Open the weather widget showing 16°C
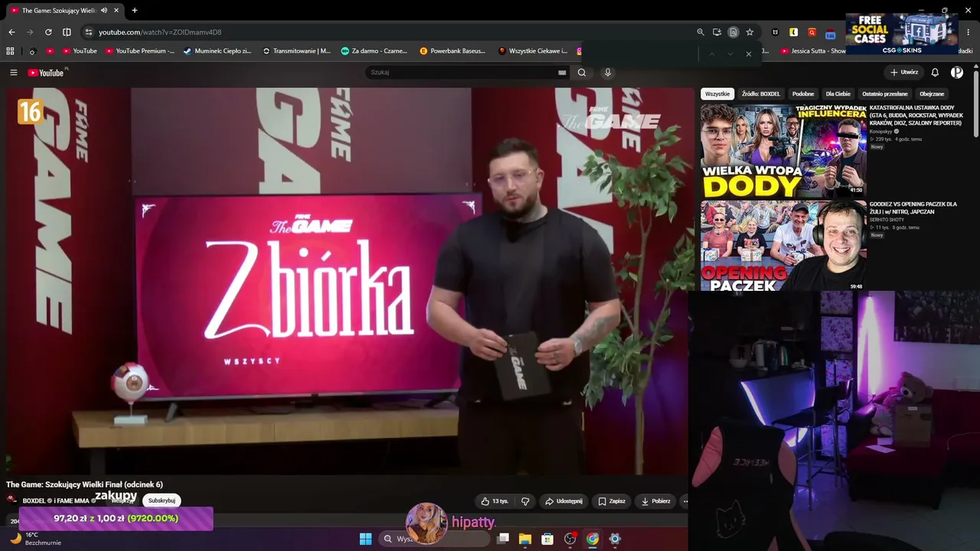 click(x=35, y=539)
